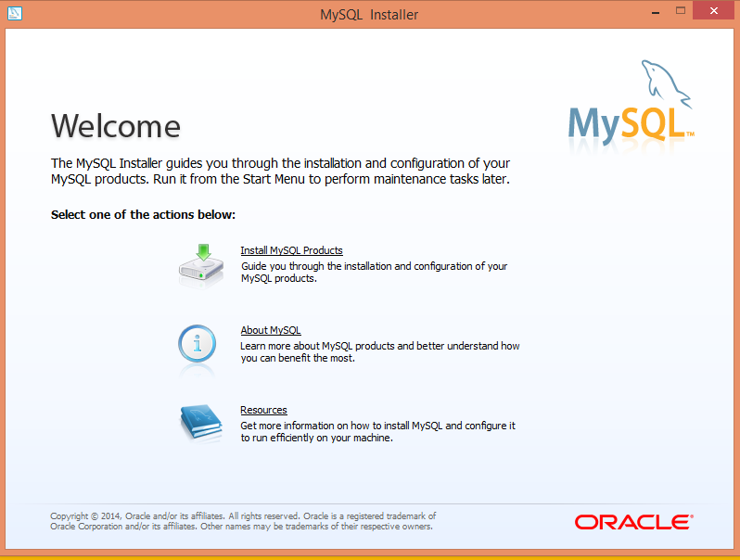Click the Install MySQL Products disk icon
The image size is (740, 560).
pos(201,264)
